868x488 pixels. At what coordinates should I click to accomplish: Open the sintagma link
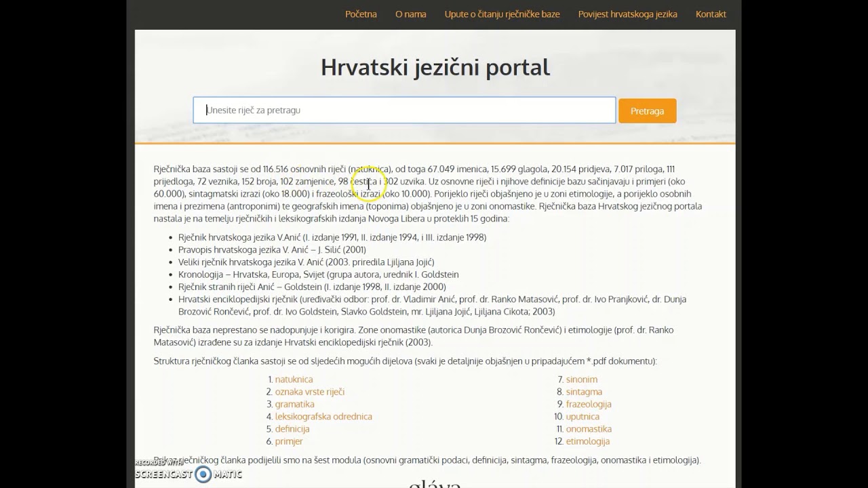[x=584, y=392]
